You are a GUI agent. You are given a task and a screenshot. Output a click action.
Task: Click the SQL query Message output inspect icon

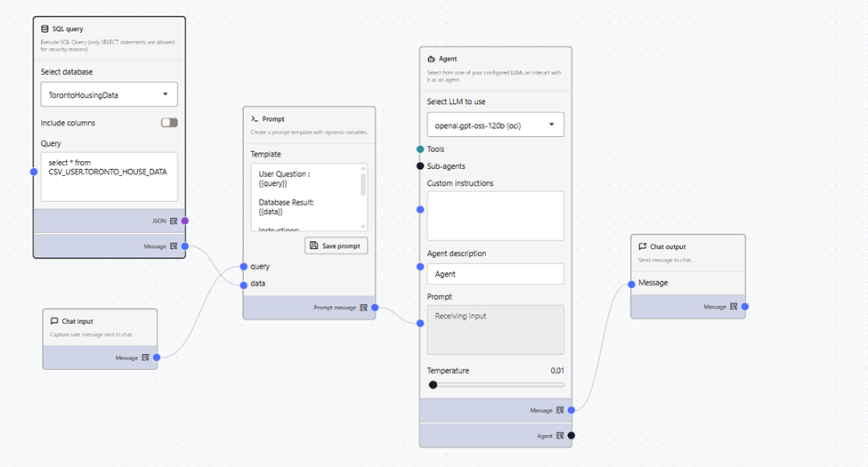pyautogui.click(x=174, y=246)
